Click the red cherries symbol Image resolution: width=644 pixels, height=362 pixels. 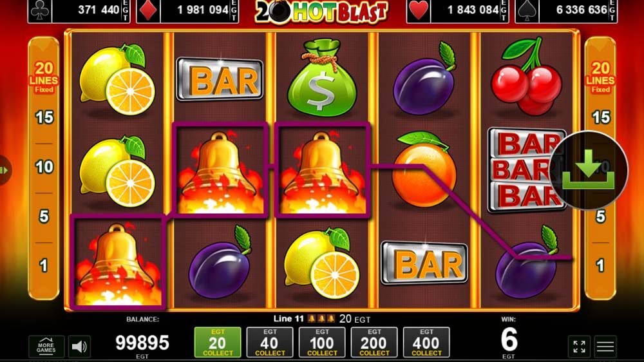point(527,77)
